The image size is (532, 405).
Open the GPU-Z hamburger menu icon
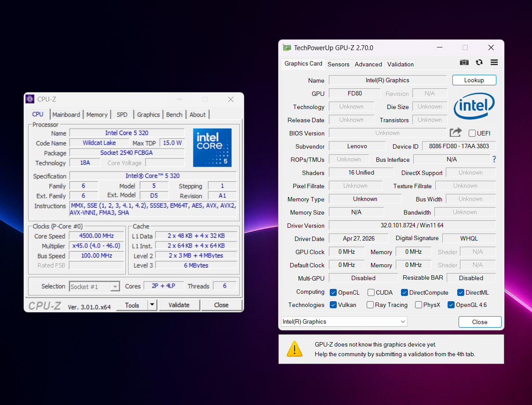pos(494,62)
